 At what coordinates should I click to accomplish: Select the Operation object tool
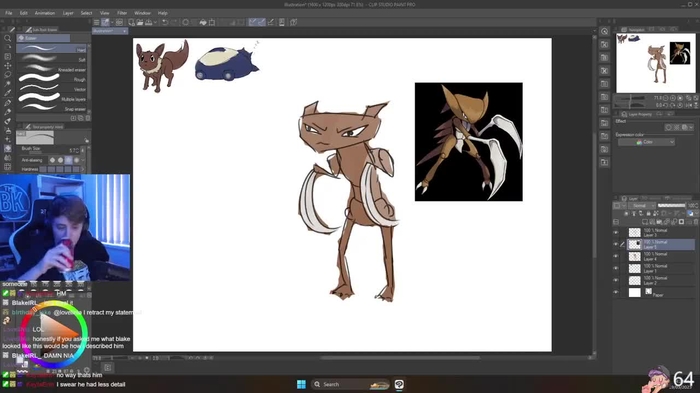pos(8,57)
